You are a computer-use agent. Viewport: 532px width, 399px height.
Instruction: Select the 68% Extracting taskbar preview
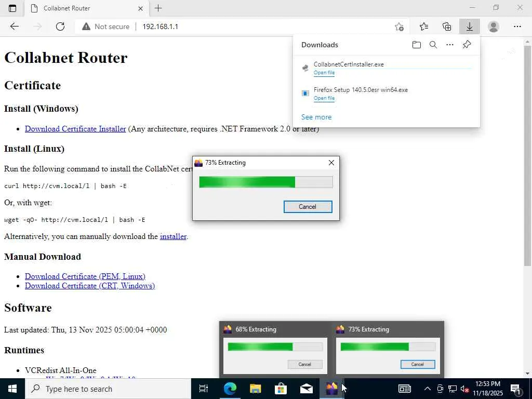[x=275, y=350]
